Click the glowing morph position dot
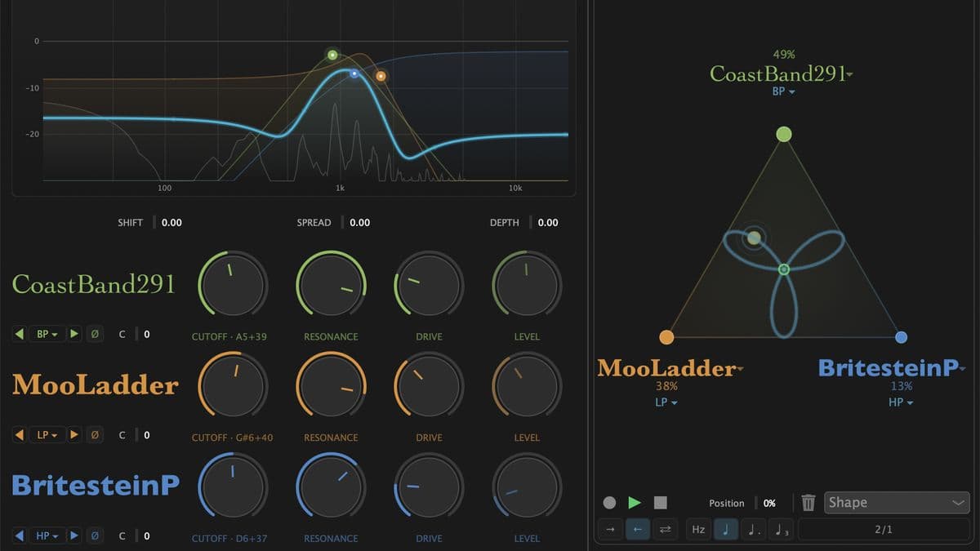This screenshot has width=980, height=551. (x=754, y=238)
